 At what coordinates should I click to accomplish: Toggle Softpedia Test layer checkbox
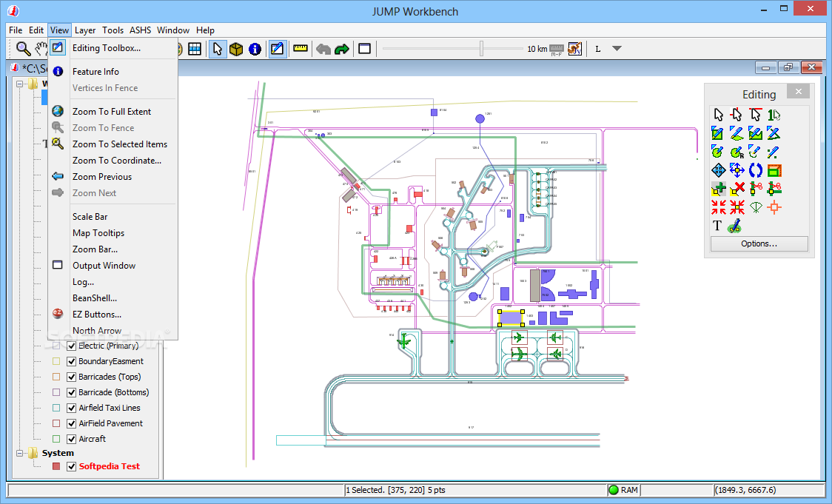[x=72, y=466]
